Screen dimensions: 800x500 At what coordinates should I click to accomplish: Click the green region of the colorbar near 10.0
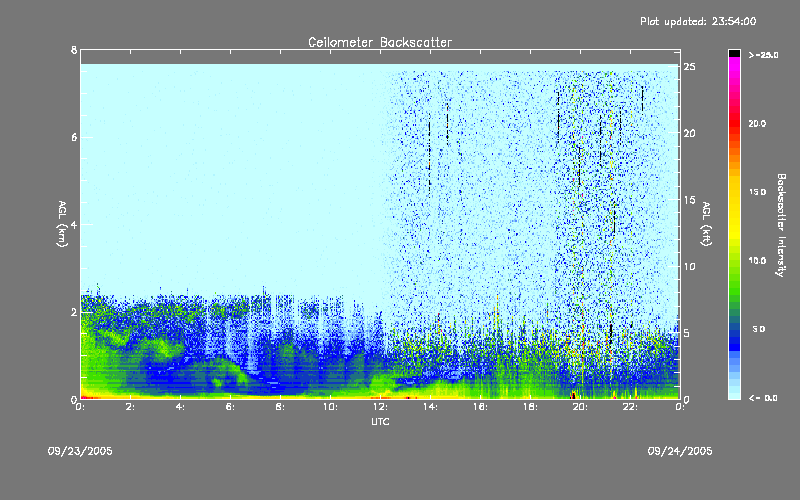click(734, 261)
